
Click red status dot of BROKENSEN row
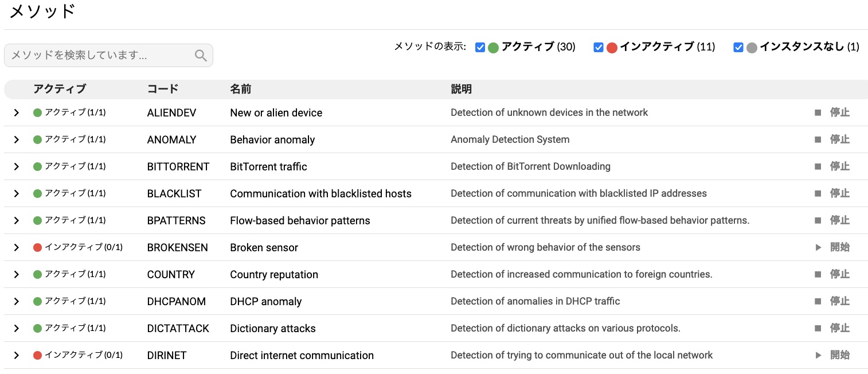pyautogui.click(x=38, y=248)
